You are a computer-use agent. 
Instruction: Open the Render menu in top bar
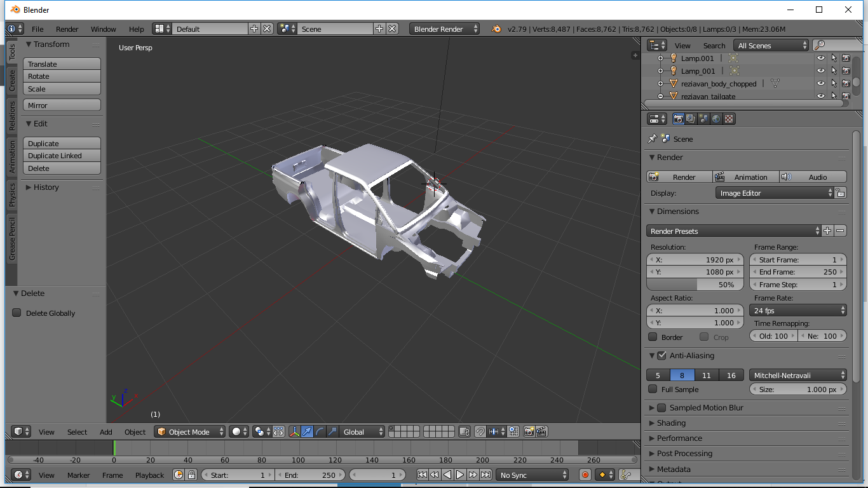(x=67, y=29)
